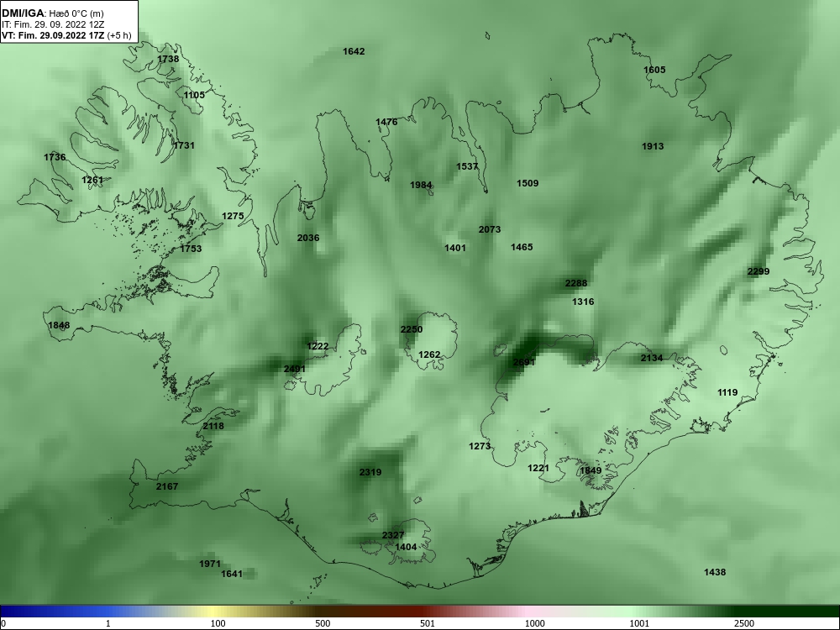Select the map value 2327
840x630 pixels.
(x=392, y=535)
